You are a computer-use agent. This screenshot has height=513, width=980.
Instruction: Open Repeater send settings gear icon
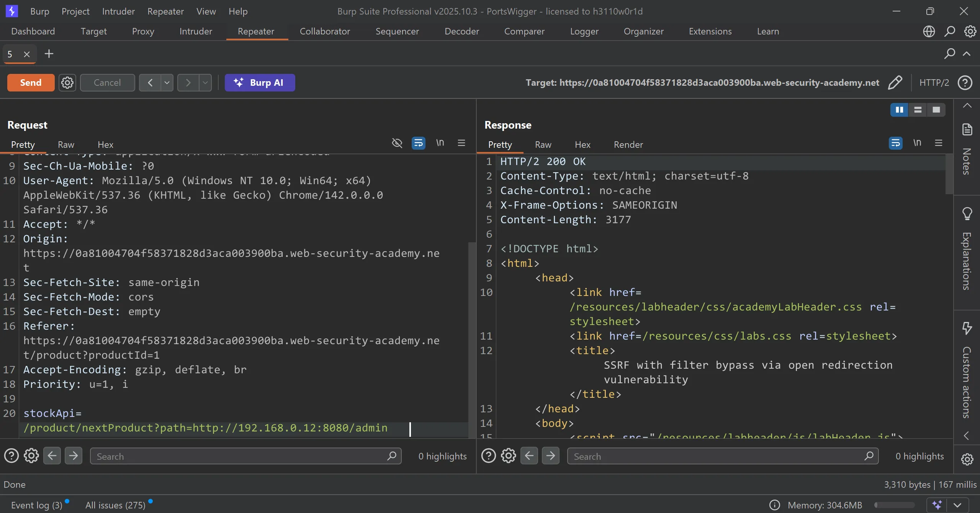[67, 83]
